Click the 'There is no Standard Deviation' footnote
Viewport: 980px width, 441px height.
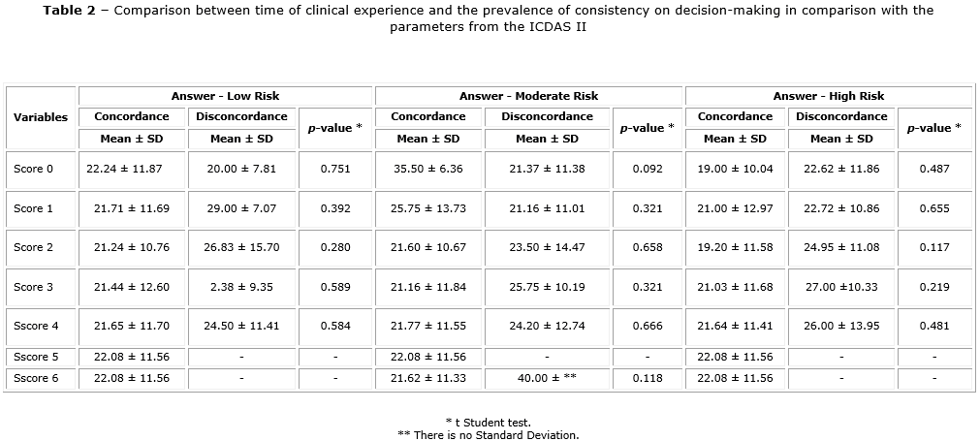pos(488,435)
